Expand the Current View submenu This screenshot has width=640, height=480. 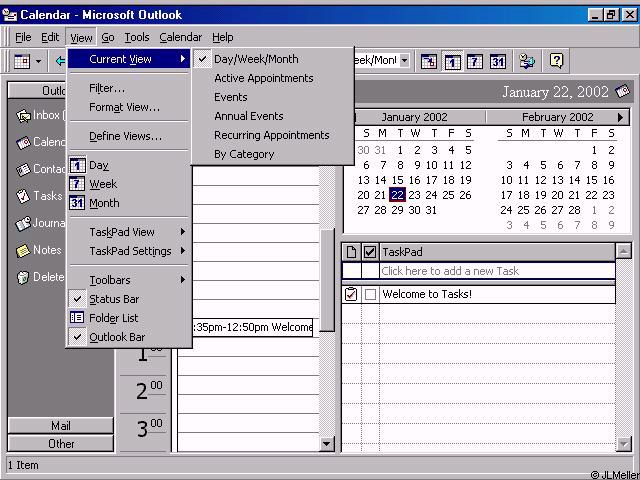click(x=129, y=59)
